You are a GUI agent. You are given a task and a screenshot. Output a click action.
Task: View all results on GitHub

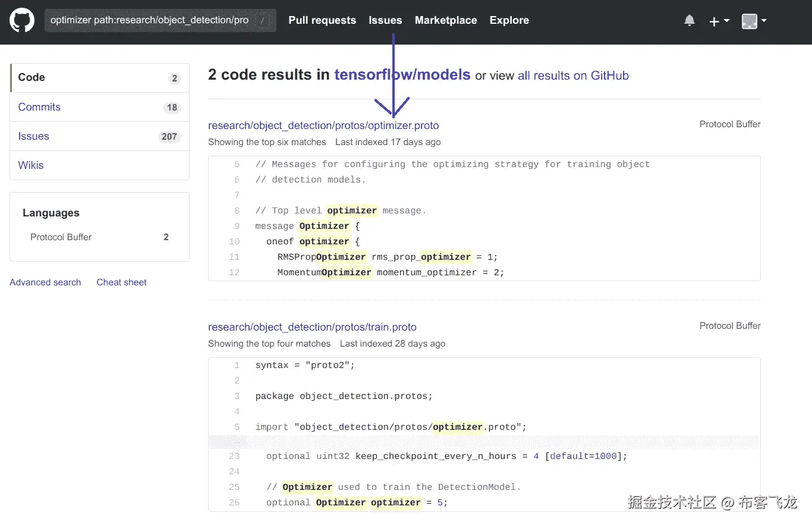coord(573,76)
